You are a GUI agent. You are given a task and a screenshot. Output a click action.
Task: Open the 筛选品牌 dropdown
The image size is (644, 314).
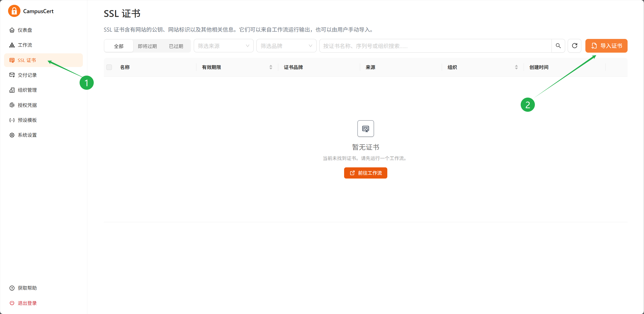[286, 46]
